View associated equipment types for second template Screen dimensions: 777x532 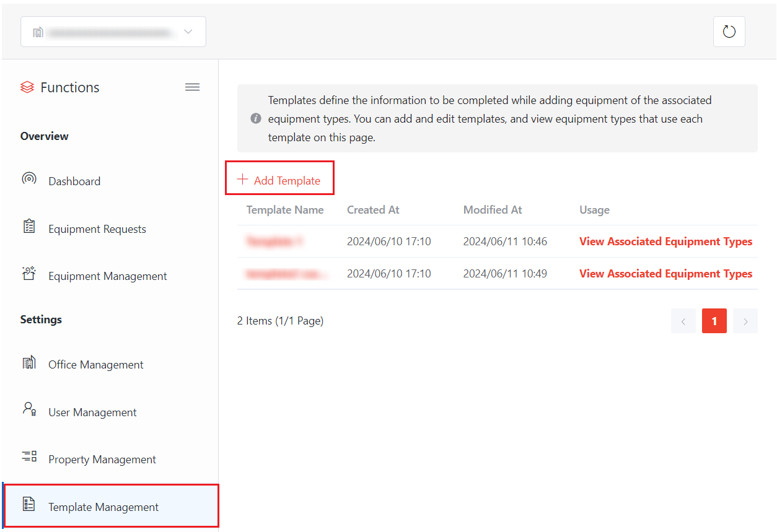[x=665, y=274]
